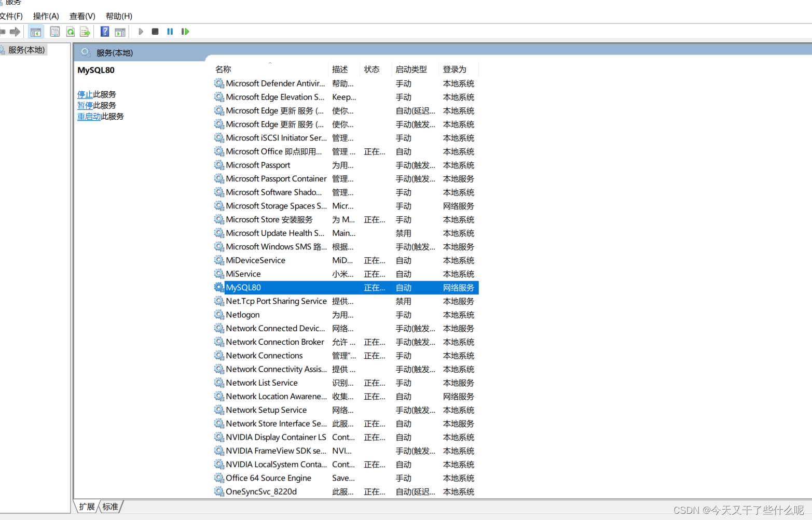812x520 pixels.
Task: Click the gear icon beside Microsoft Passport
Action: click(219, 165)
